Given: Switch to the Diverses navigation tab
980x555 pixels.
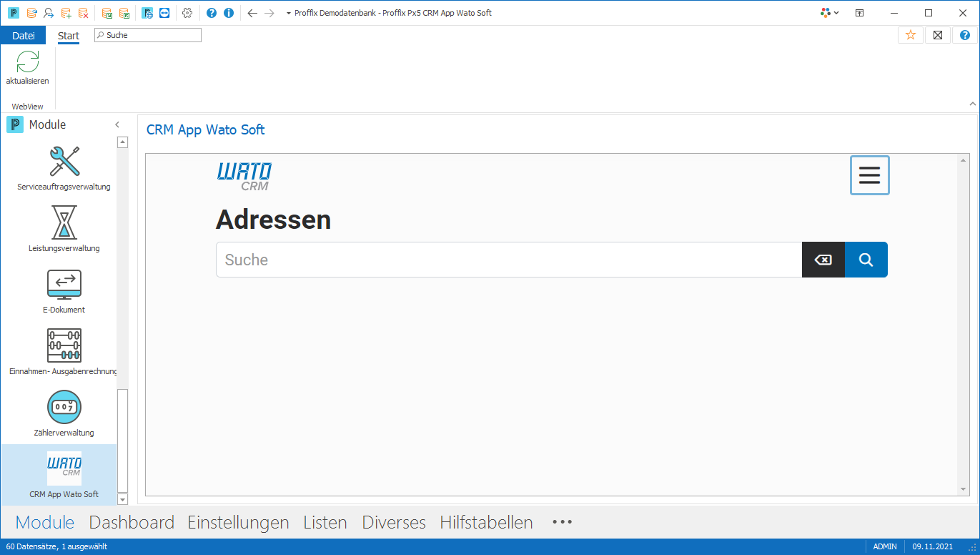Looking at the screenshot, I should [x=394, y=522].
